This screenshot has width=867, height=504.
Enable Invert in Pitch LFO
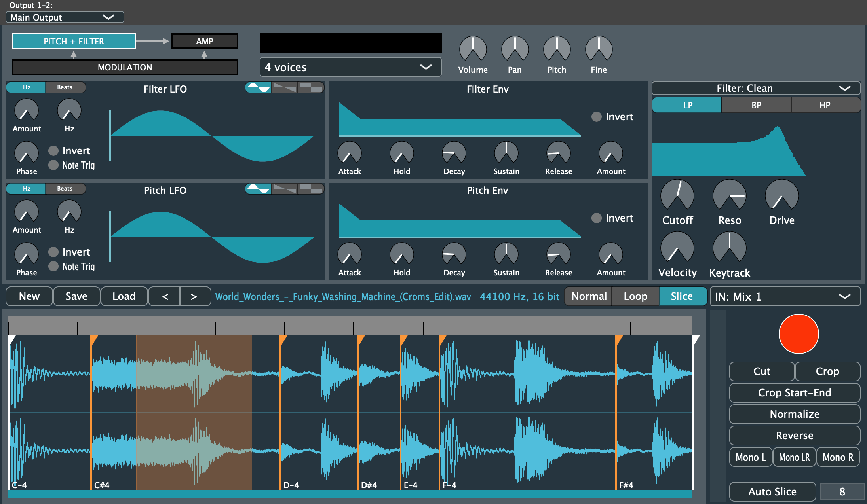click(53, 252)
